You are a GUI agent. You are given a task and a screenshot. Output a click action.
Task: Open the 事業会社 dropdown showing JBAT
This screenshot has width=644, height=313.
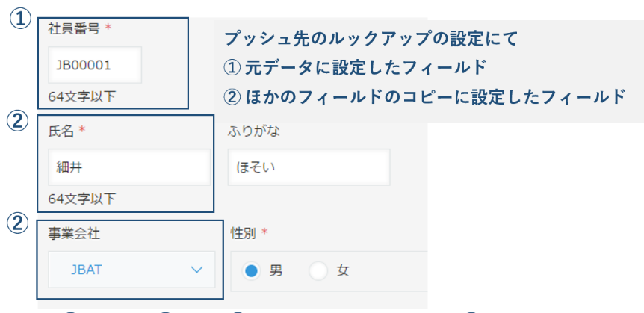click(x=131, y=270)
